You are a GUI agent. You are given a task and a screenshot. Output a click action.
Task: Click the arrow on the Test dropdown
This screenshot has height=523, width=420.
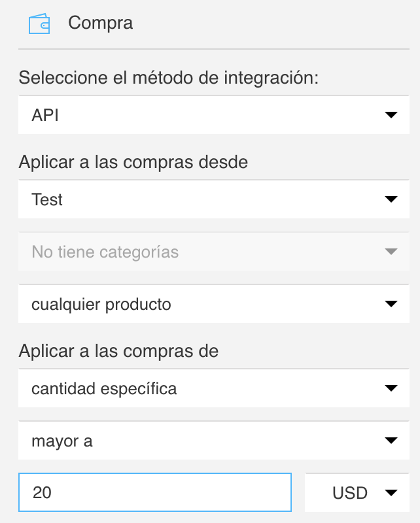391,199
